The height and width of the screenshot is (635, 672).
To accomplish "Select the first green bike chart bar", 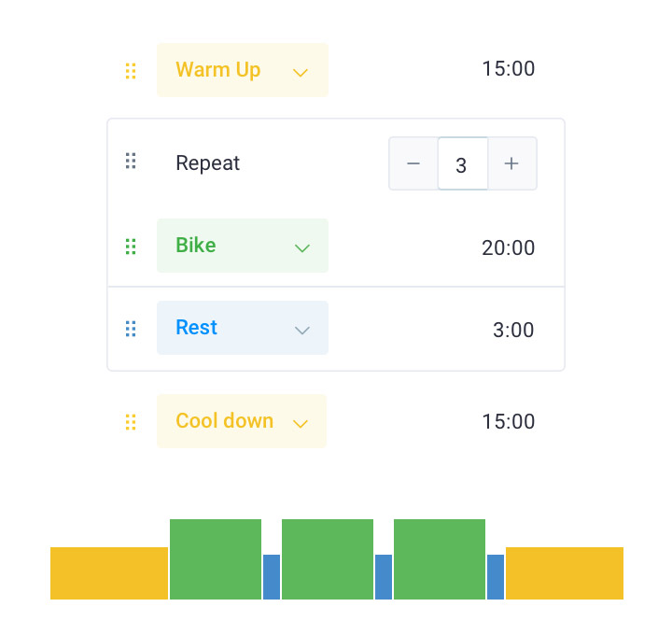I will click(x=216, y=559).
